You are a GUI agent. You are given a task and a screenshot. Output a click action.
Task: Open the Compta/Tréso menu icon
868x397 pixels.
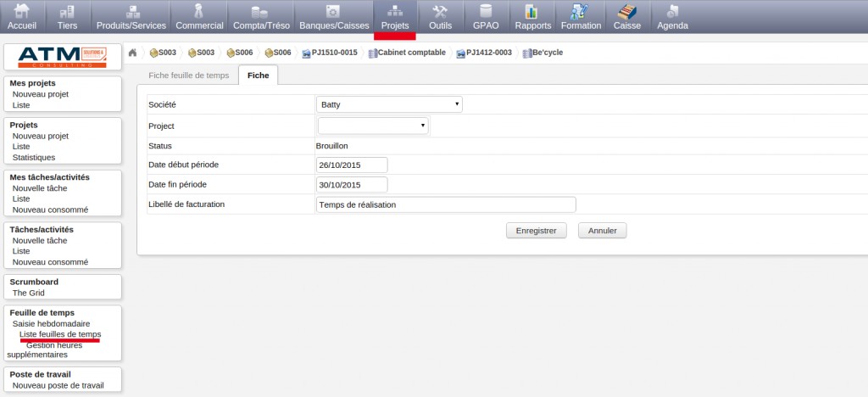coord(259,11)
